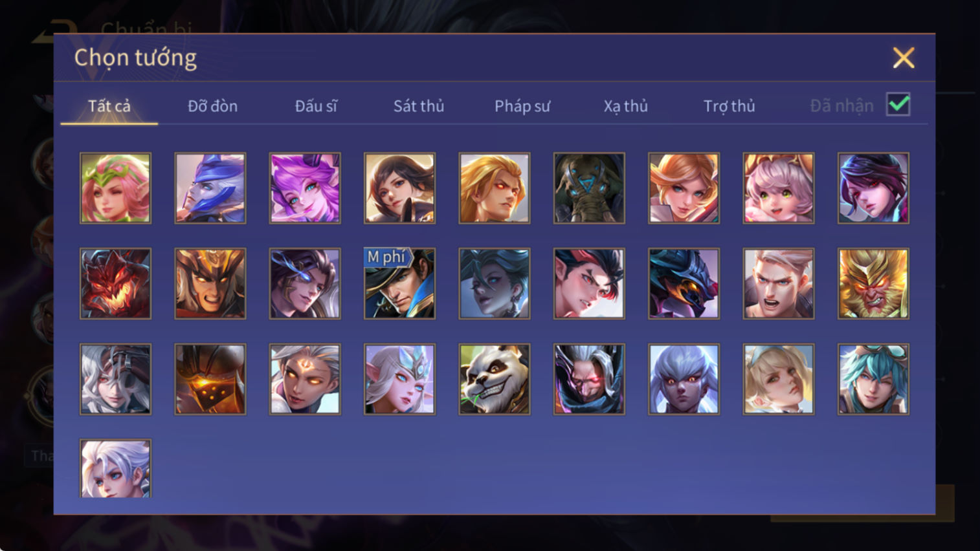Open the Đấu sĩ tab
This screenshot has height=551, width=980.
(x=316, y=106)
